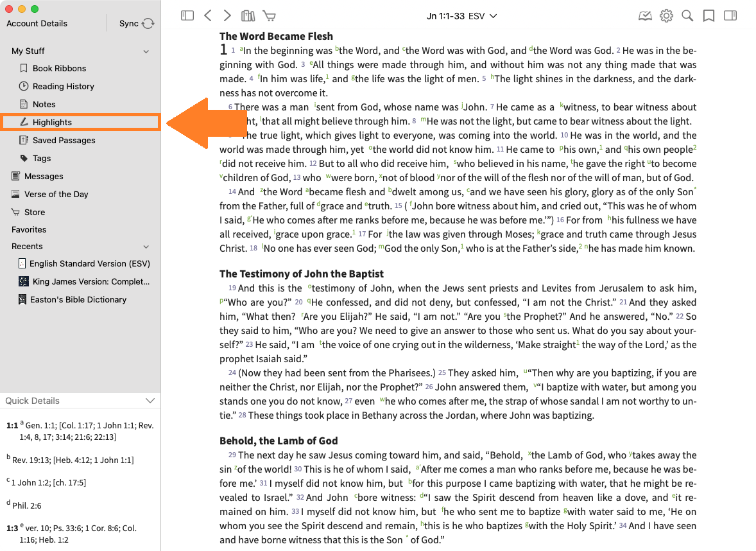Add a bookmark ribbon from the toolbar
Image resolution: width=756 pixels, height=551 pixels.
pos(709,16)
